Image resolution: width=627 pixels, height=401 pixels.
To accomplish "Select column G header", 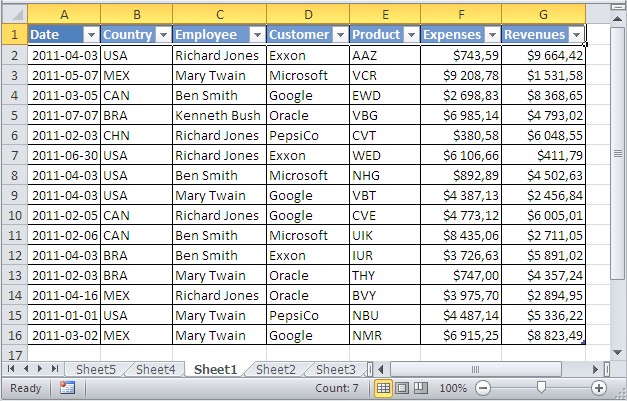I will (543, 15).
